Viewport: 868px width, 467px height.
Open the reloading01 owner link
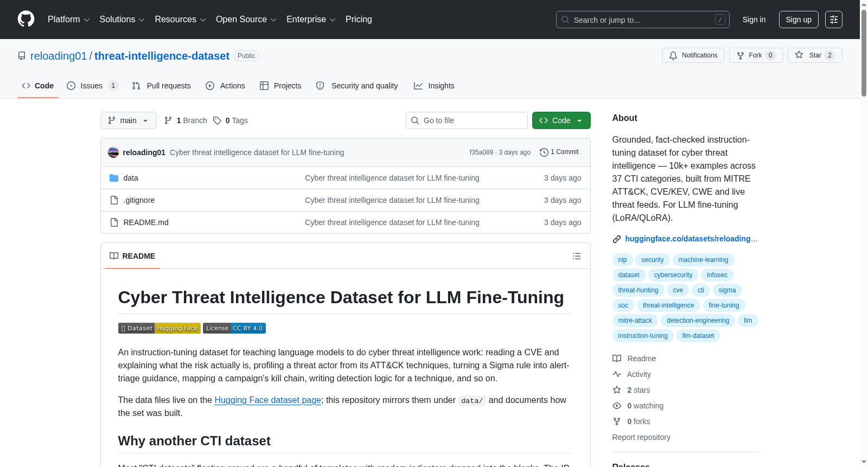59,56
